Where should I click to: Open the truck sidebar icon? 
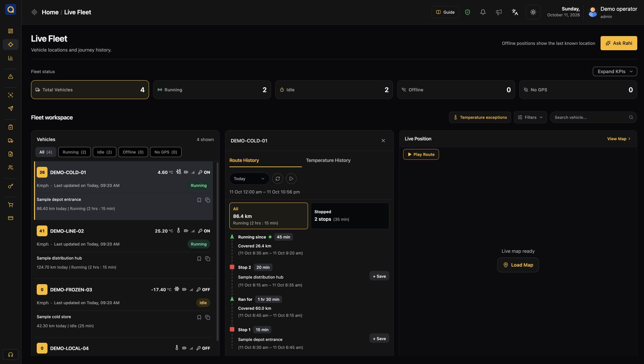tap(10, 141)
